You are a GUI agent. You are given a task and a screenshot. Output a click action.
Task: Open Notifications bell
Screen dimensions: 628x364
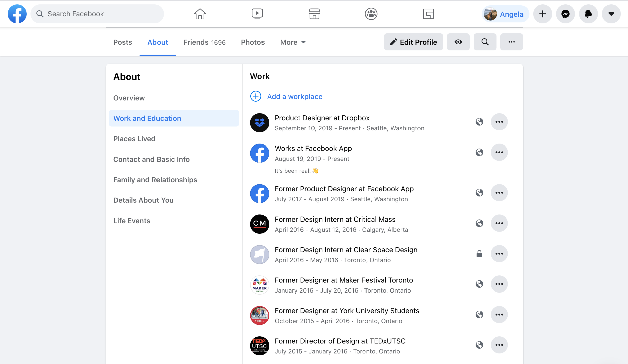[588, 14]
